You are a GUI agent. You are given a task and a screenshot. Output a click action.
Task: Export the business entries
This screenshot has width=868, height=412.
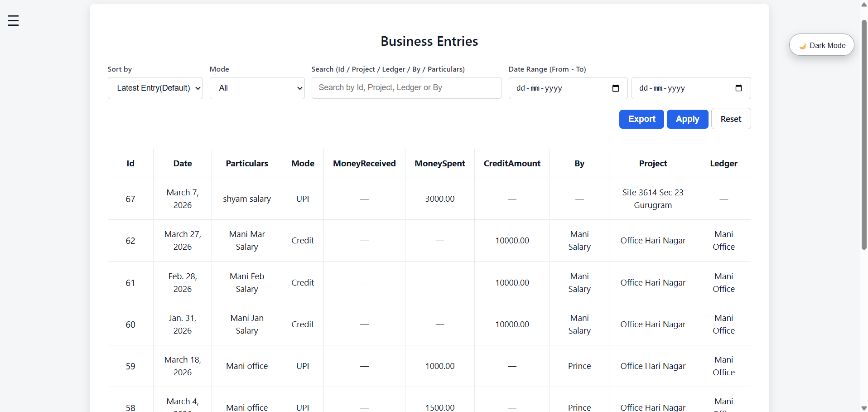pyautogui.click(x=641, y=119)
